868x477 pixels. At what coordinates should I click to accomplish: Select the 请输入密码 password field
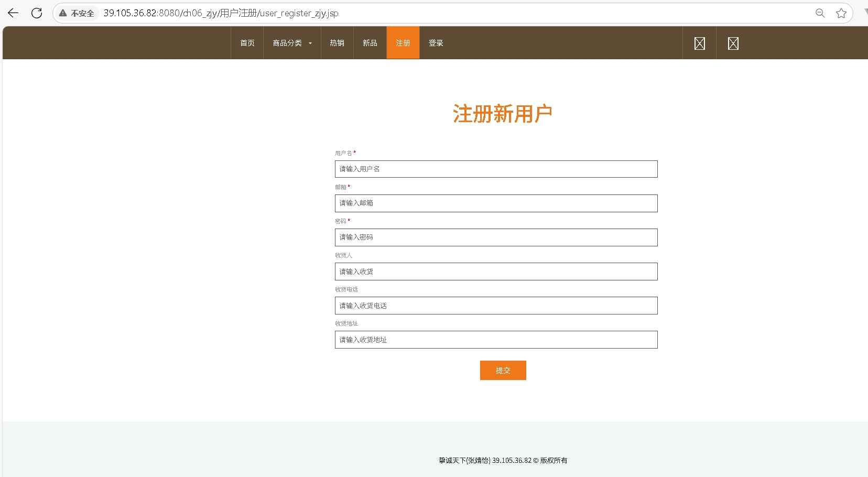click(496, 237)
